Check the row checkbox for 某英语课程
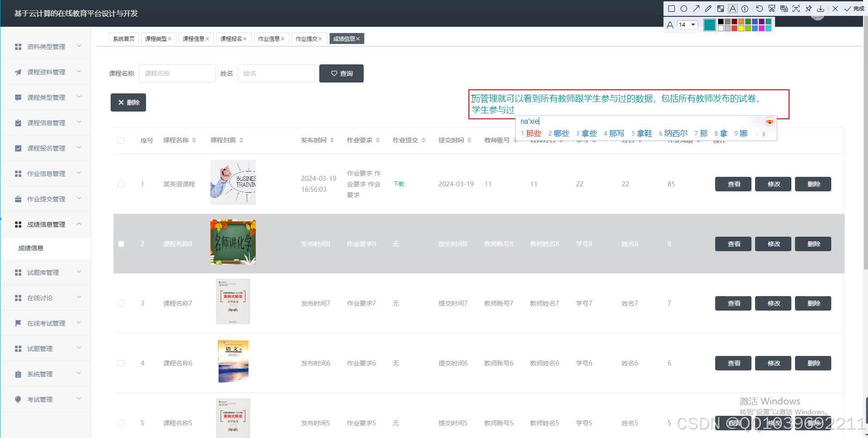868x438 pixels. pyautogui.click(x=121, y=184)
